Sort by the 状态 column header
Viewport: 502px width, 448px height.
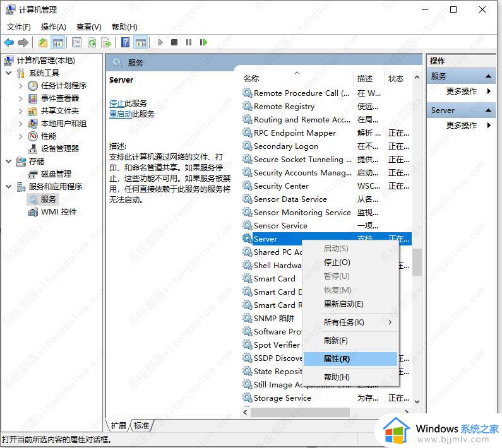[x=398, y=78]
